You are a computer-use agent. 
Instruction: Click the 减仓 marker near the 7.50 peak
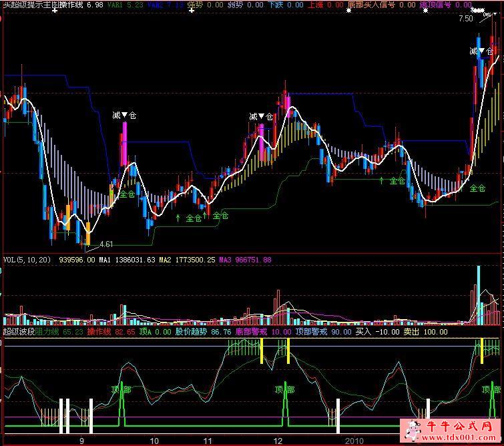tap(481, 51)
